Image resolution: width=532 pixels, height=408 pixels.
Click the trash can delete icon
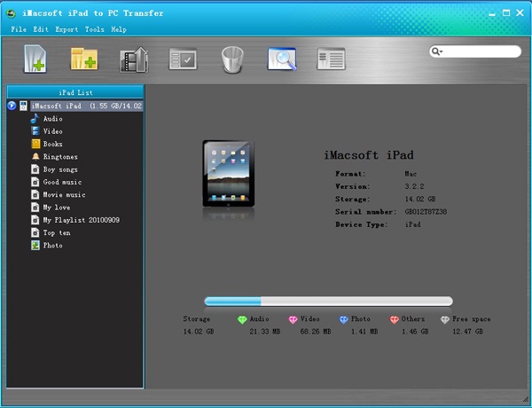(232, 59)
